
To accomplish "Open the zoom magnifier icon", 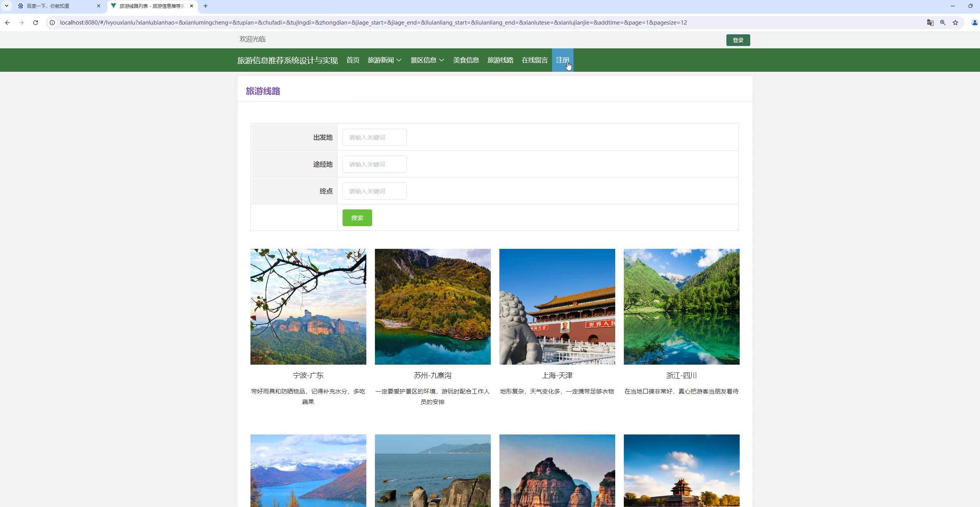I will pyautogui.click(x=943, y=23).
